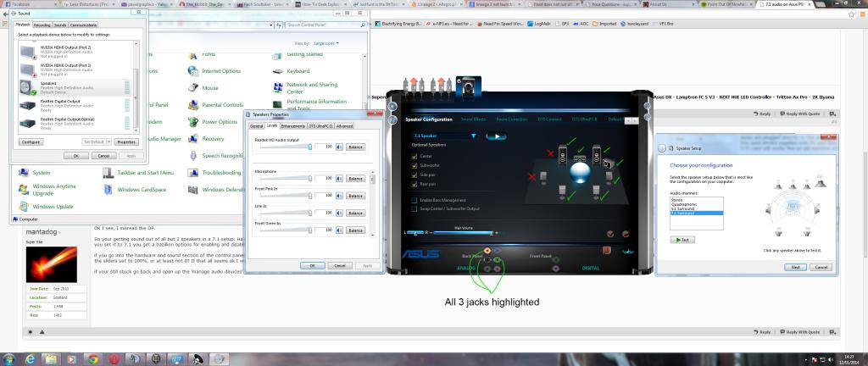Click Reply With Quote link below the post
The height and width of the screenshot is (366, 868).
tap(801, 332)
